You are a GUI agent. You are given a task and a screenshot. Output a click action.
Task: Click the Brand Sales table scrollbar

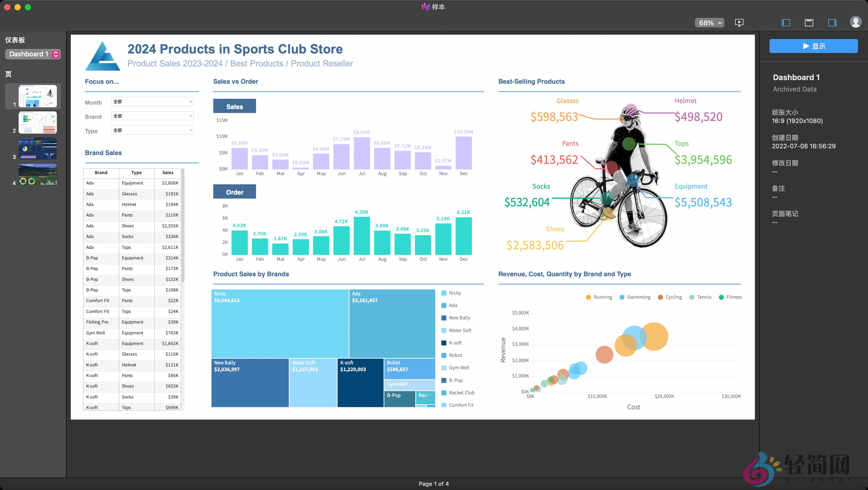point(183,226)
